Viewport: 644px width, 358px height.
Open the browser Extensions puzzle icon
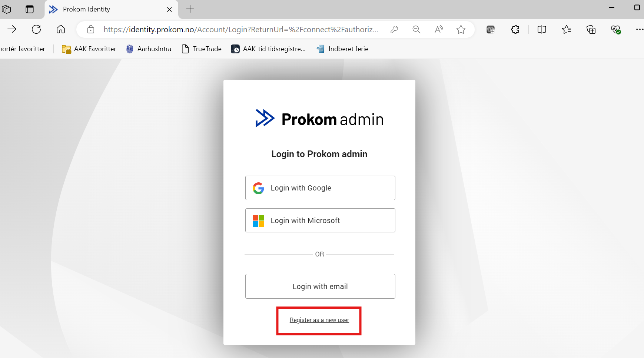515,30
